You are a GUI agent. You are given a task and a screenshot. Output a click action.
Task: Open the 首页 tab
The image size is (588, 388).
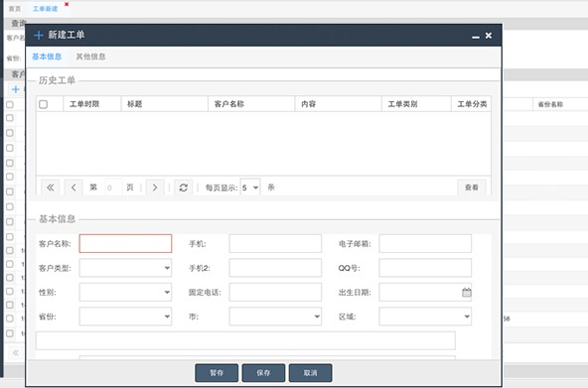click(x=15, y=9)
